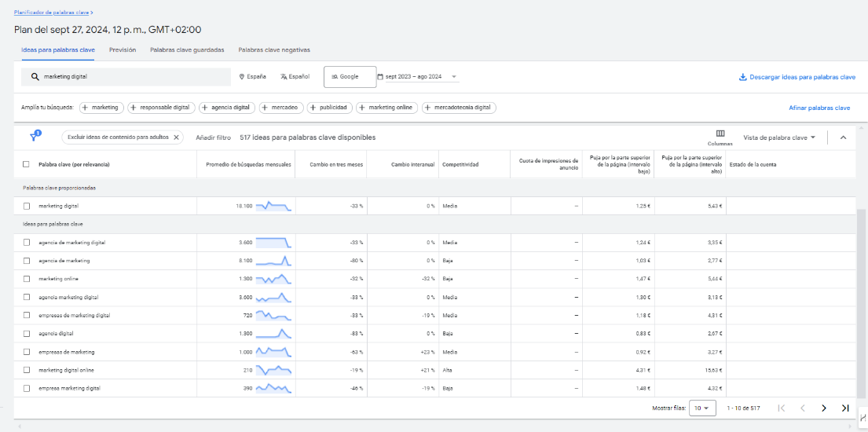Open 'Palabras clave guardadas' tab

pyautogui.click(x=187, y=49)
